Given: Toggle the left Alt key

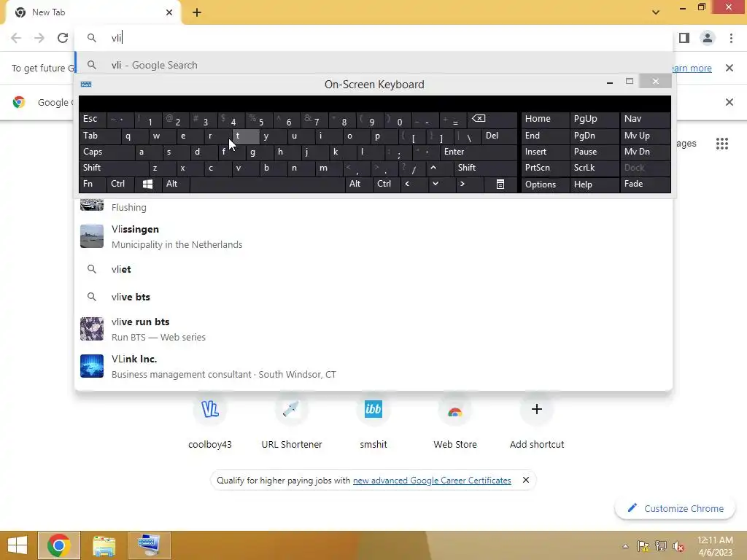Looking at the screenshot, I should (176, 184).
